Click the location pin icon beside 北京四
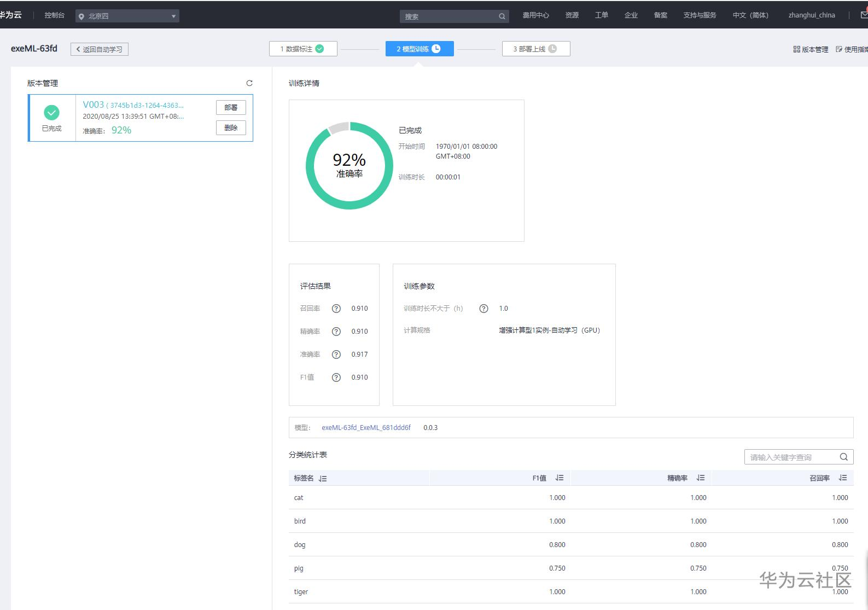 (81, 16)
